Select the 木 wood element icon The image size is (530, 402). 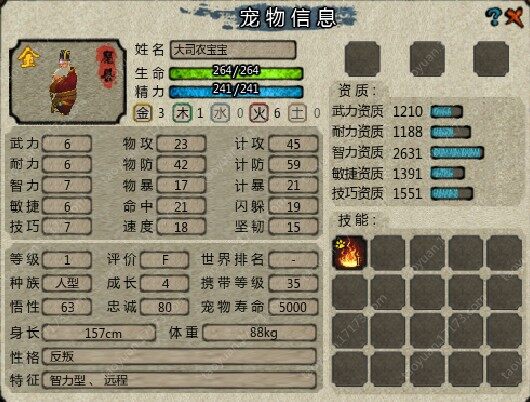tap(182, 113)
